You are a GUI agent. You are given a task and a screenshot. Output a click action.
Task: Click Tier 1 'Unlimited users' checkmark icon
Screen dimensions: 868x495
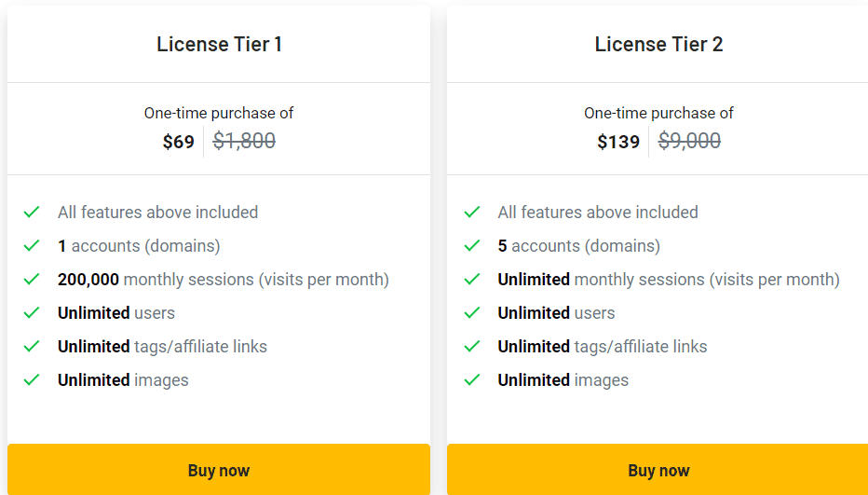coord(32,313)
